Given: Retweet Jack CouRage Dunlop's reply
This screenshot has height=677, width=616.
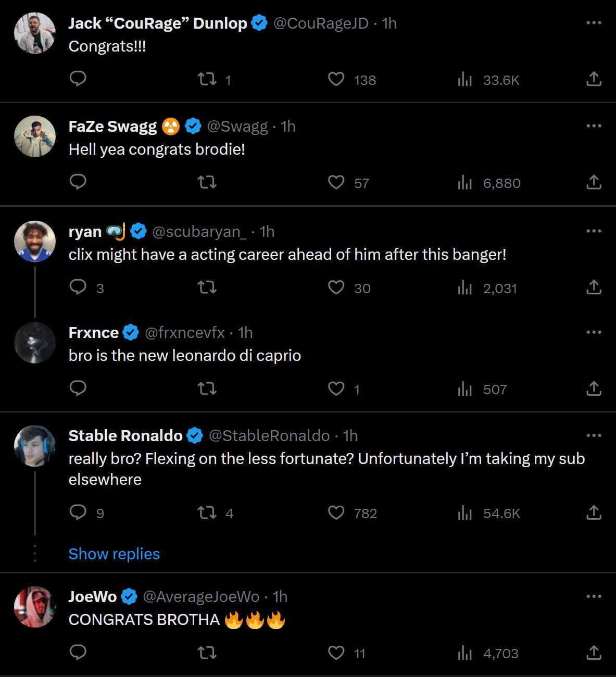Looking at the screenshot, I should 207,79.
